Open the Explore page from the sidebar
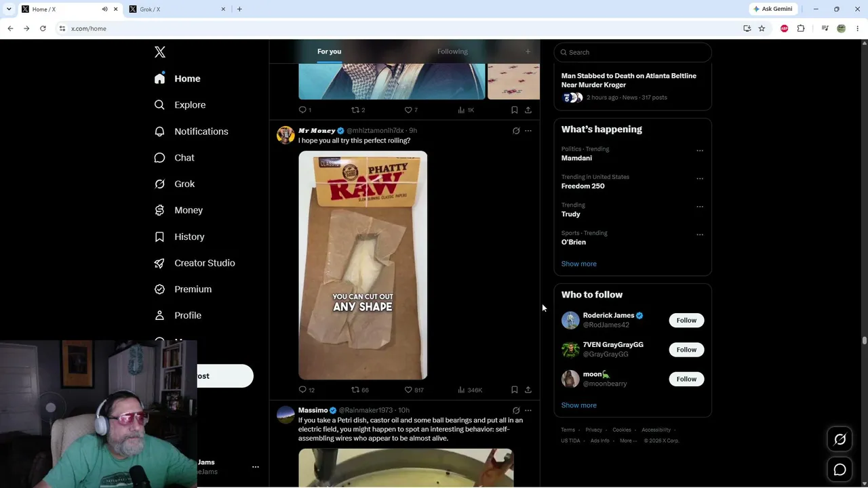Viewport: 868px width, 488px height. [x=180, y=105]
